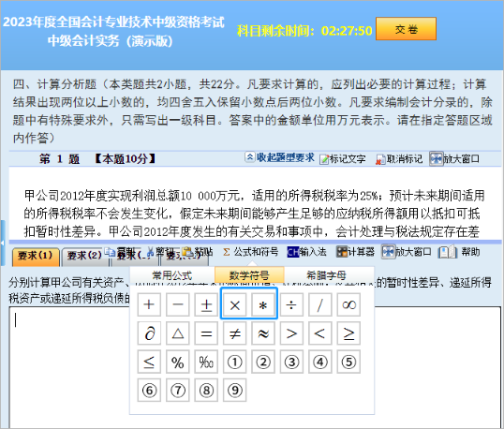Insert the multiplication sign ×
This screenshot has width=504, height=429.
tap(234, 304)
